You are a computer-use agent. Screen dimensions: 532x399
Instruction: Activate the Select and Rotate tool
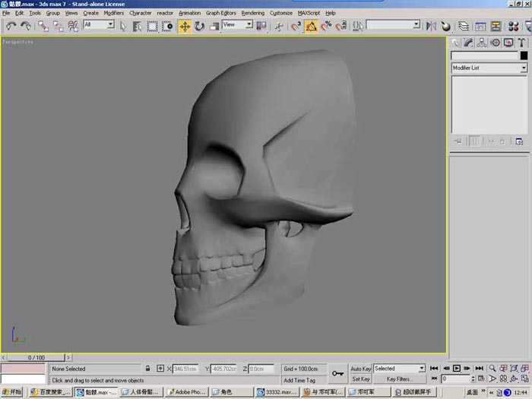[x=199, y=26]
